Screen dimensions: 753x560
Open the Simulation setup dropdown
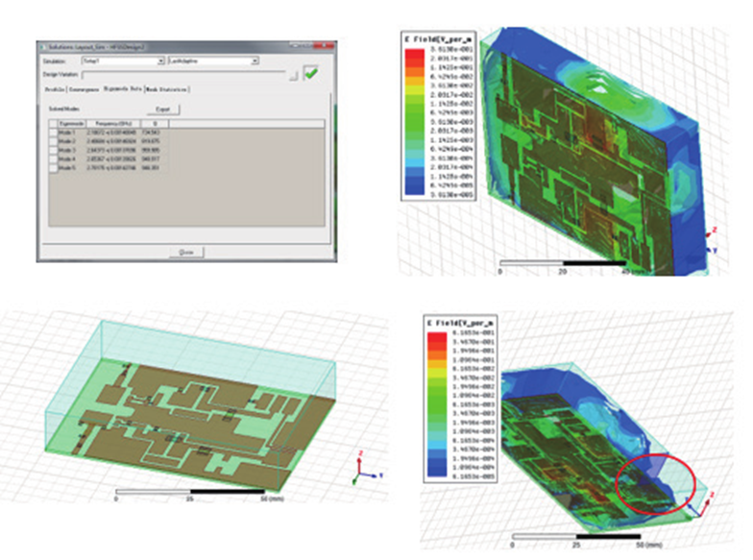pos(123,61)
